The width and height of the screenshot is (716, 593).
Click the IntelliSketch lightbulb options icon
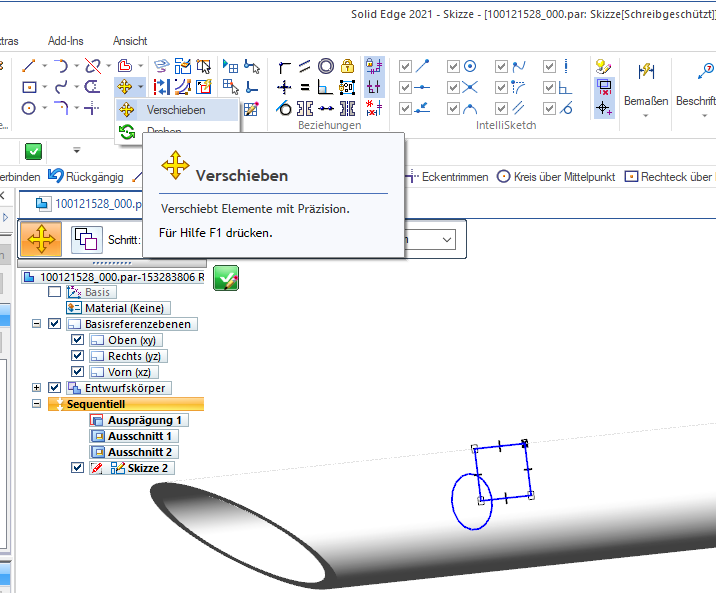tap(604, 66)
